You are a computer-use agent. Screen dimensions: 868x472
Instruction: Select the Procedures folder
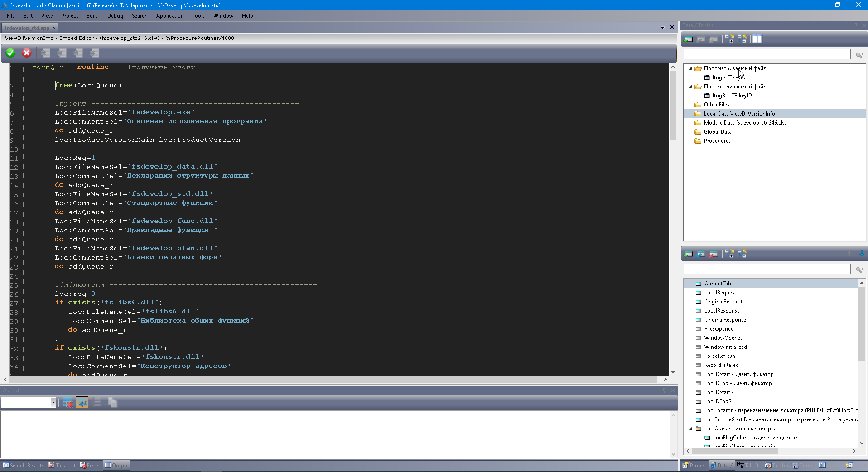point(717,141)
